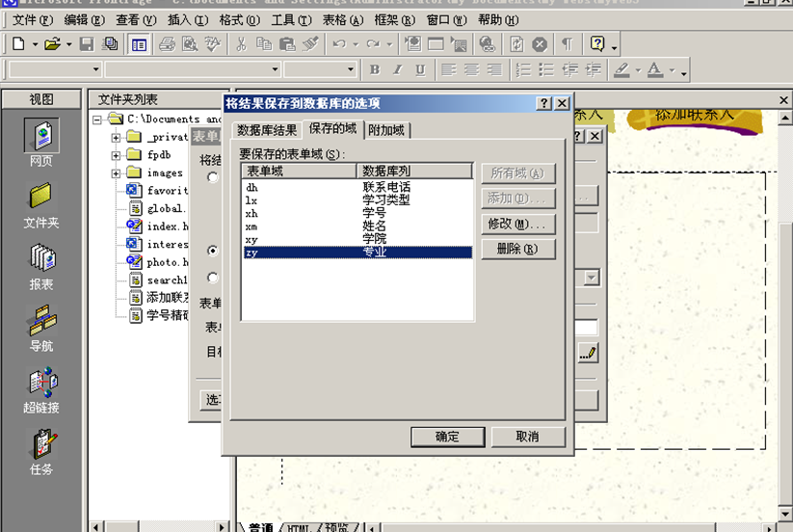Expand the images folder node

click(x=116, y=173)
